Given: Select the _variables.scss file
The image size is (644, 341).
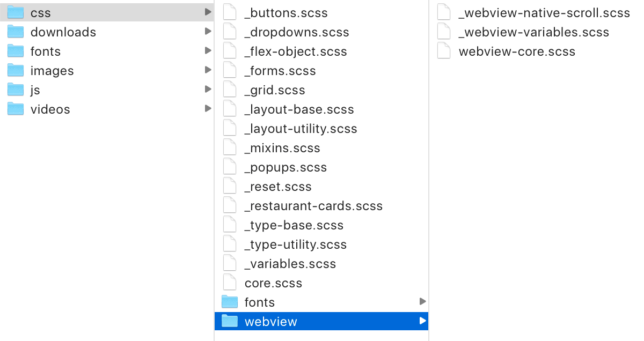Looking at the screenshot, I should (x=290, y=264).
